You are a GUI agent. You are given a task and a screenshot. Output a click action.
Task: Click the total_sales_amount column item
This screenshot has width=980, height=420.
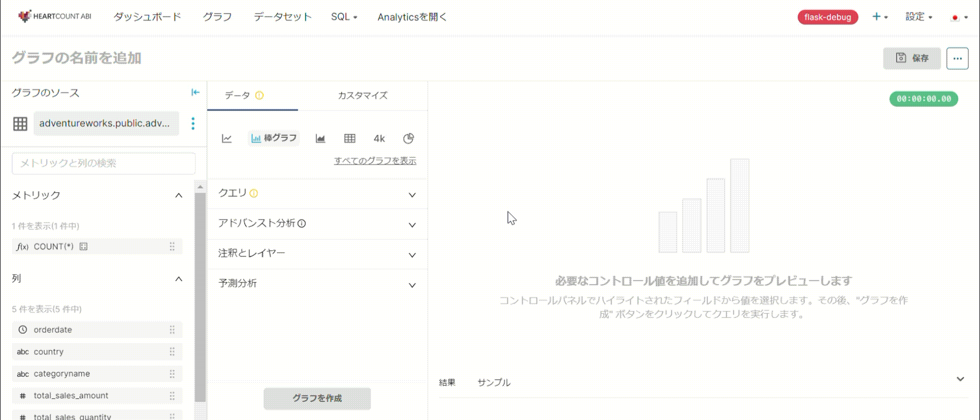click(x=97, y=395)
